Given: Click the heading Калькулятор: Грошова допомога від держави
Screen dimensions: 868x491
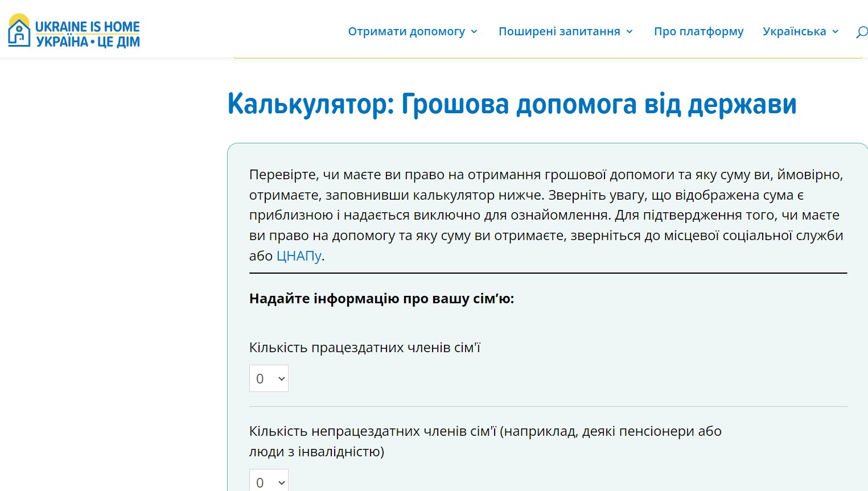Looking at the screenshot, I should 512,104.
